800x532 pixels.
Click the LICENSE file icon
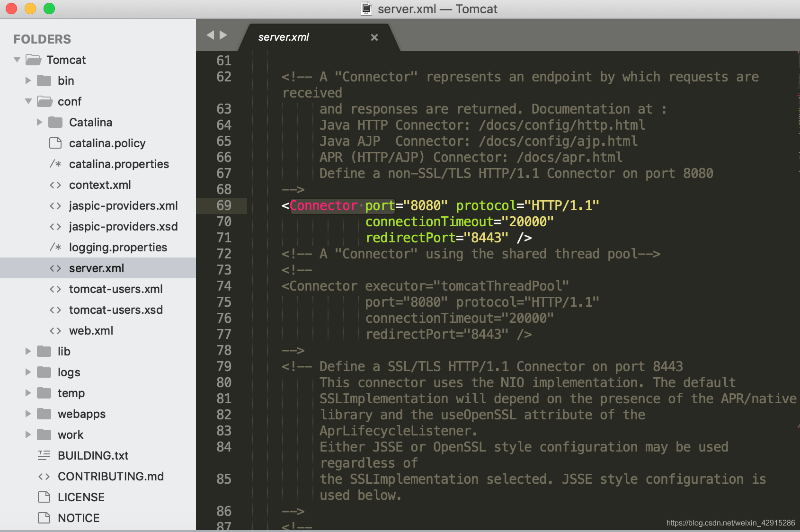[x=44, y=497]
